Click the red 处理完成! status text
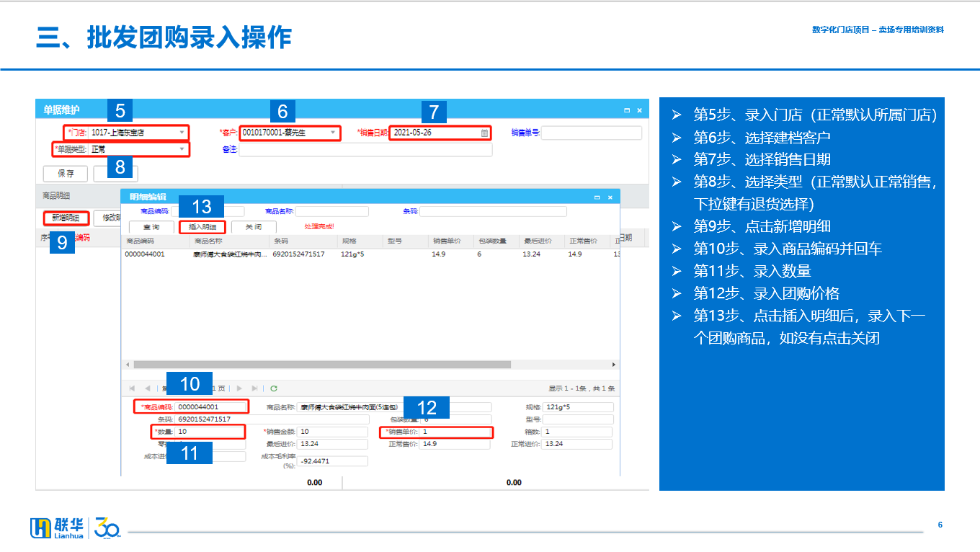This screenshot has height=552, width=980. pyautogui.click(x=319, y=226)
